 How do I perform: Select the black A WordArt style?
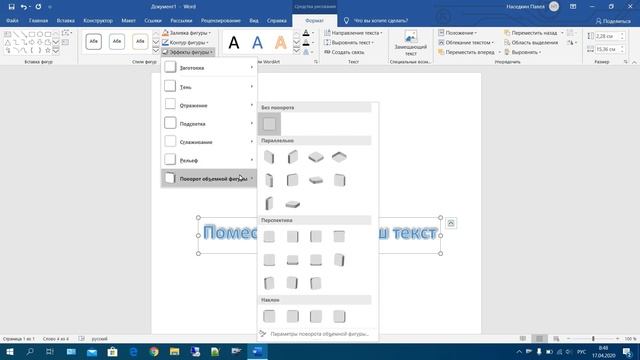coord(234,42)
